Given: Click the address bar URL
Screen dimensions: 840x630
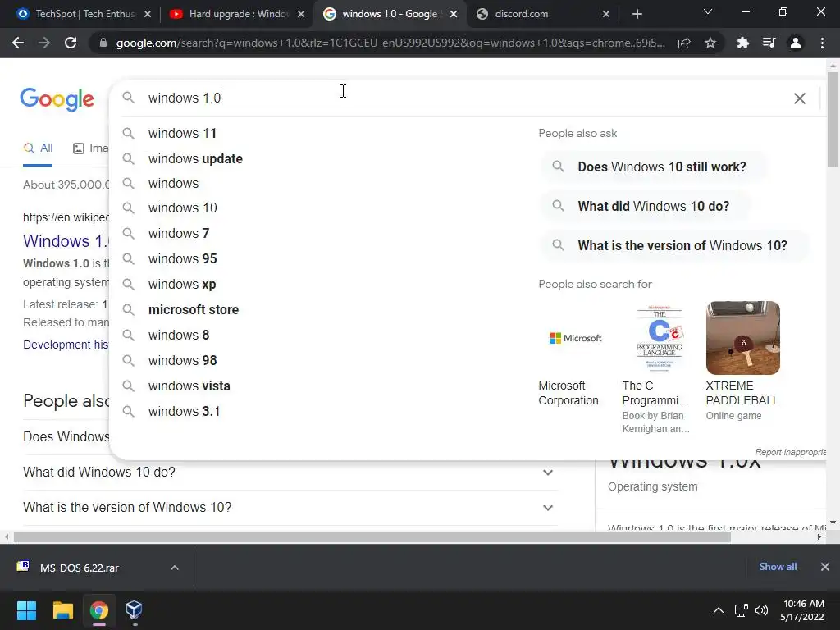Looking at the screenshot, I should (390, 43).
